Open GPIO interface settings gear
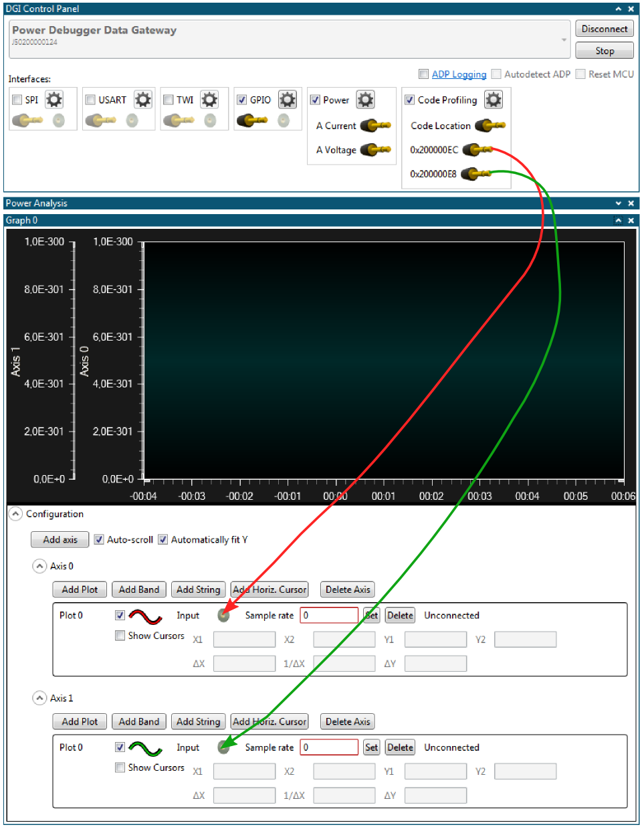Viewport: 644px width, 827px height. (x=288, y=100)
